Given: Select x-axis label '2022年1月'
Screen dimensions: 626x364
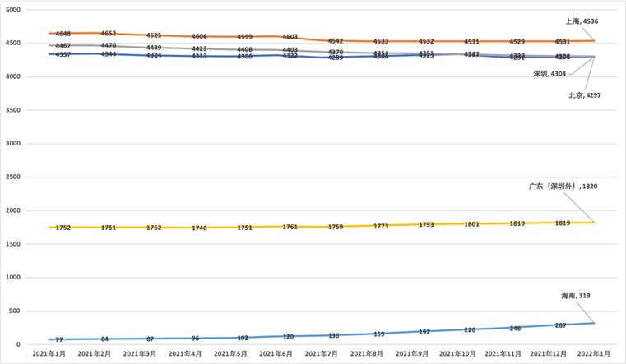Looking at the screenshot, I should (594, 354).
